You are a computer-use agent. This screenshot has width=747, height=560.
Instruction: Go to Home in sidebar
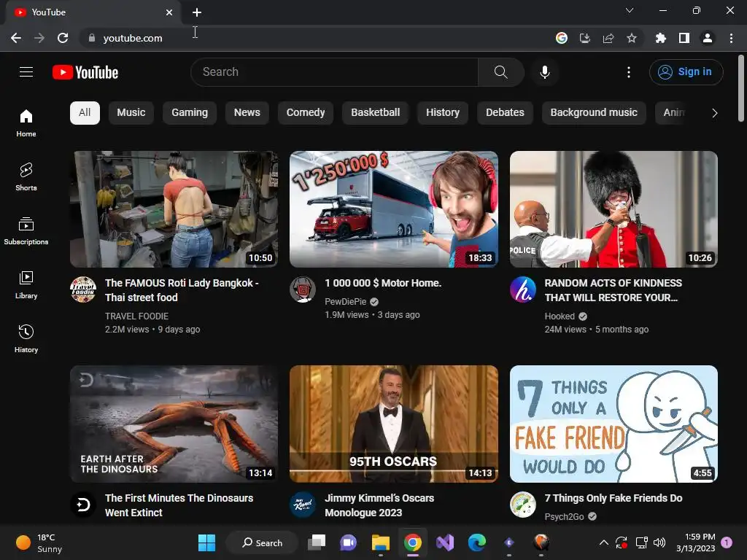(26, 122)
